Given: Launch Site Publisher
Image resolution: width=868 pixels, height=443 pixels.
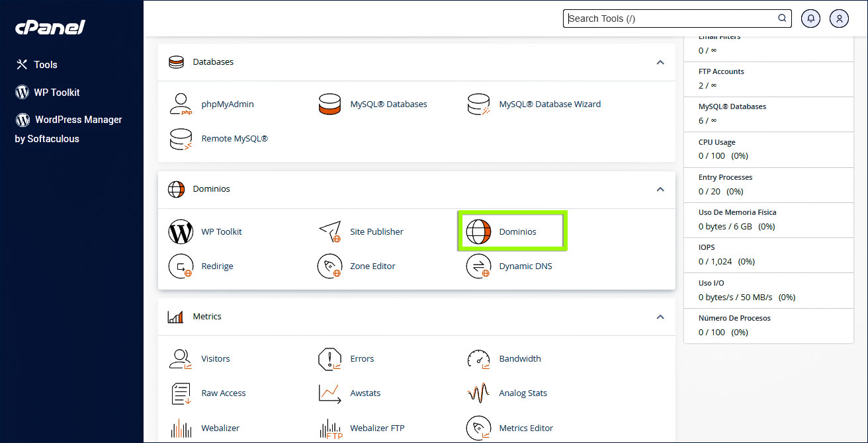Looking at the screenshot, I should tap(376, 231).
